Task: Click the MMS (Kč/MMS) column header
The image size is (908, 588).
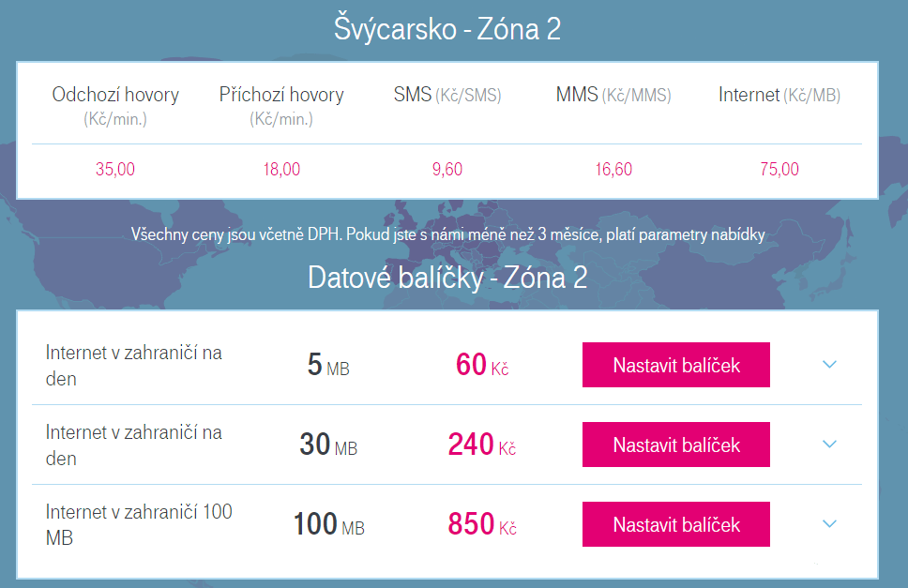Action: 613,95
